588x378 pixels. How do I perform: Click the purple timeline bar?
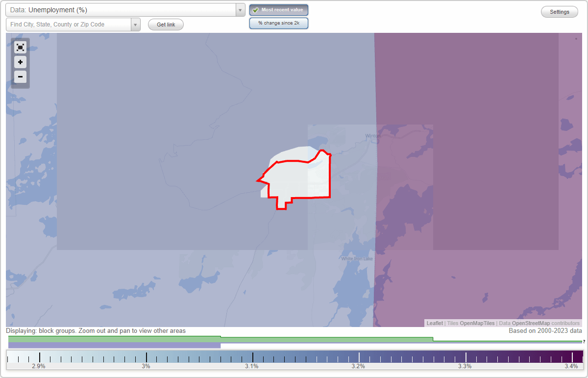pyautogui.click(x=115, y=345)
